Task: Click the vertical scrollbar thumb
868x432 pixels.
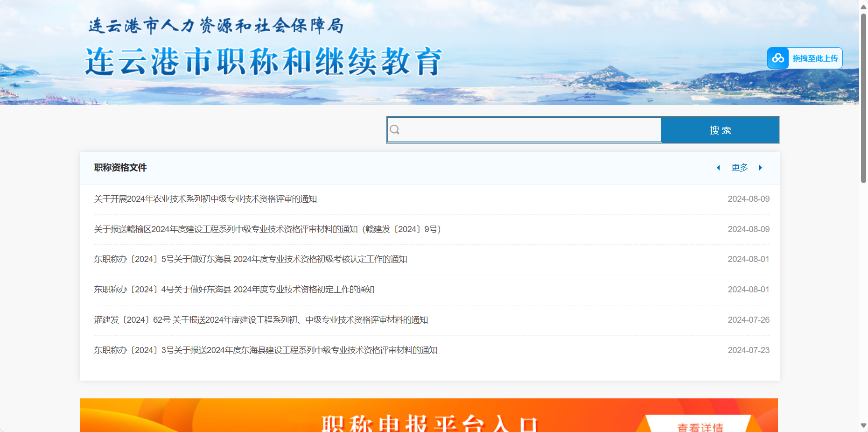Action: point(863,98)
